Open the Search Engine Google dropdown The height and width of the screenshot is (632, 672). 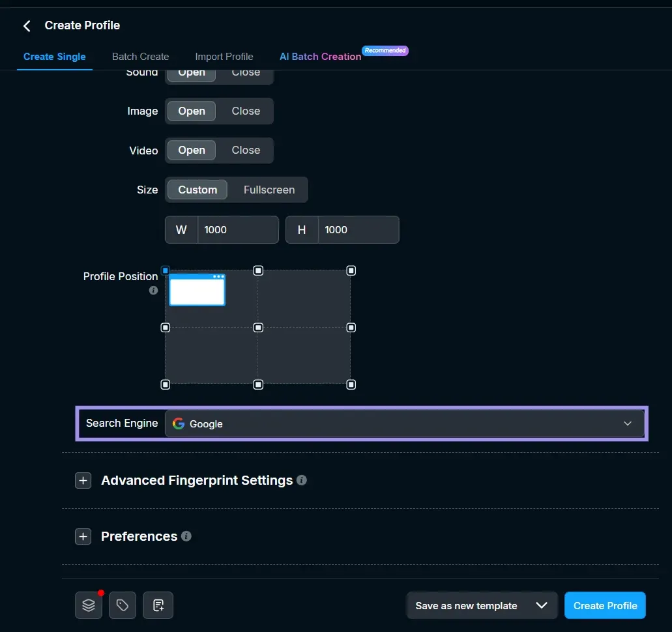point(405,424)
